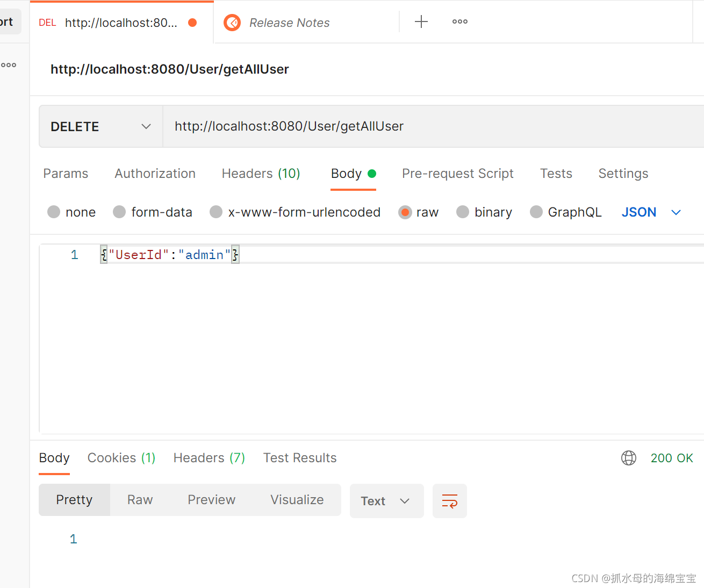Viewport: 704px width, 588px height.
Task: Open the Pre-request Script tab
Action: (458, 174)
